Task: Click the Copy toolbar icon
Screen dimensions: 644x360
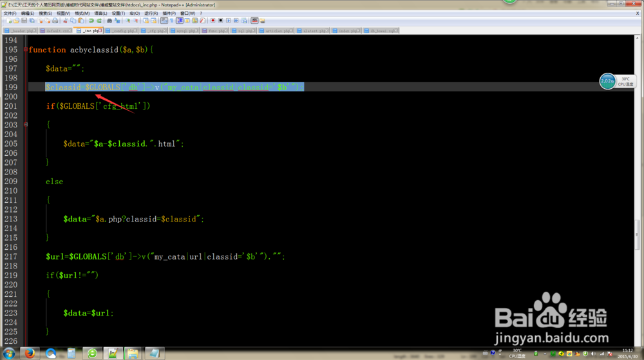Action: click(x=73, y=21)
